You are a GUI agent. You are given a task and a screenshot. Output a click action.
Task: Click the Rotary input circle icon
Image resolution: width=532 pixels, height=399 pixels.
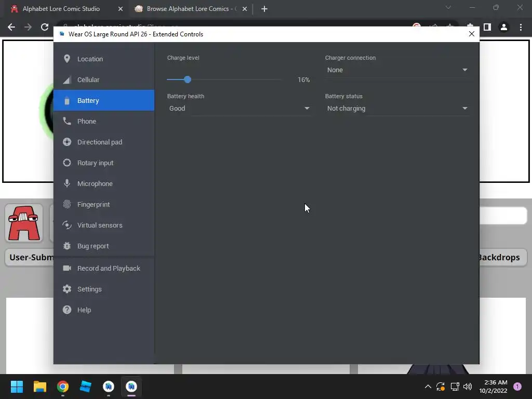67,163
